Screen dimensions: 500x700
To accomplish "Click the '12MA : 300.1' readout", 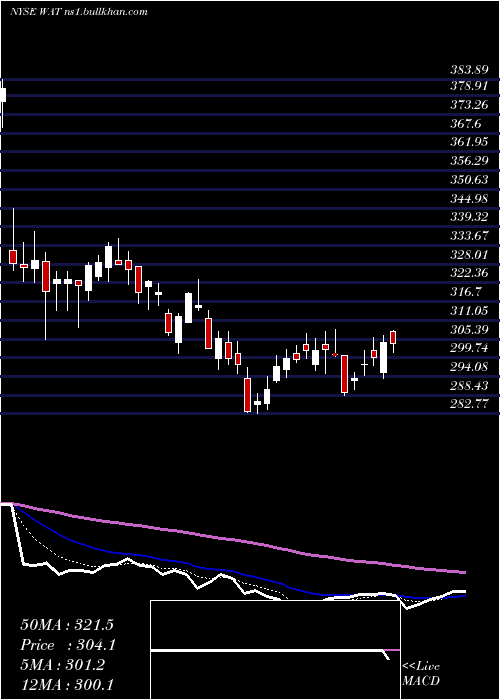I will click(x=67, y=684).
